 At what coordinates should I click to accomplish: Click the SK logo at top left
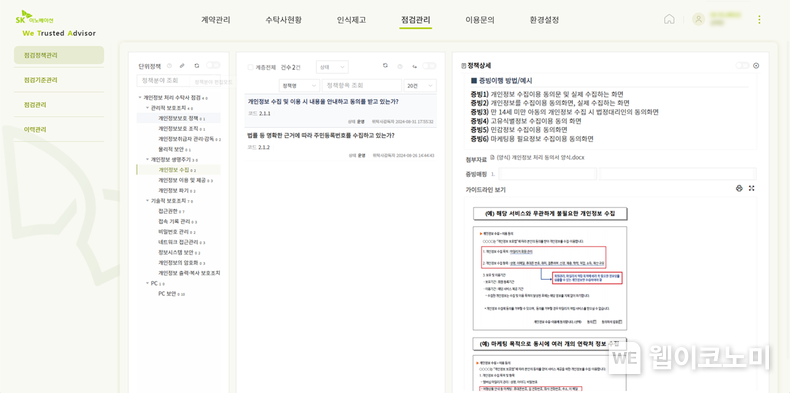(x=34, y=18)
